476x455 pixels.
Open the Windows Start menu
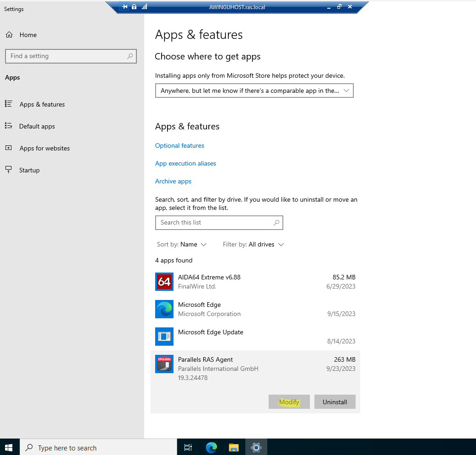click(x=9, y=447)
